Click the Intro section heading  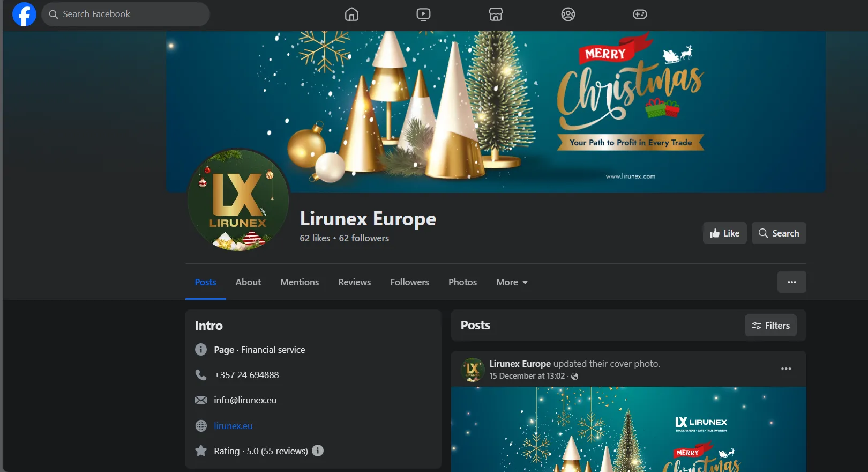click(x=208, y=326)
